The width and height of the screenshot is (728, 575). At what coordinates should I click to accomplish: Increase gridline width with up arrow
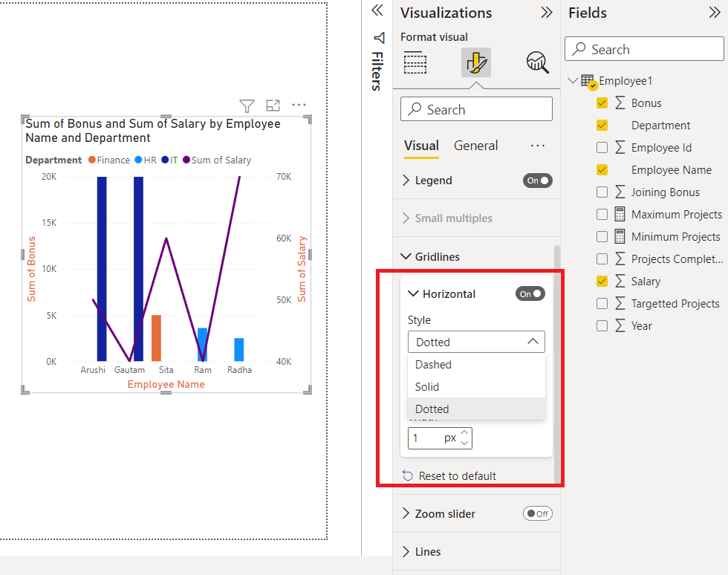(x=464, y=433)
